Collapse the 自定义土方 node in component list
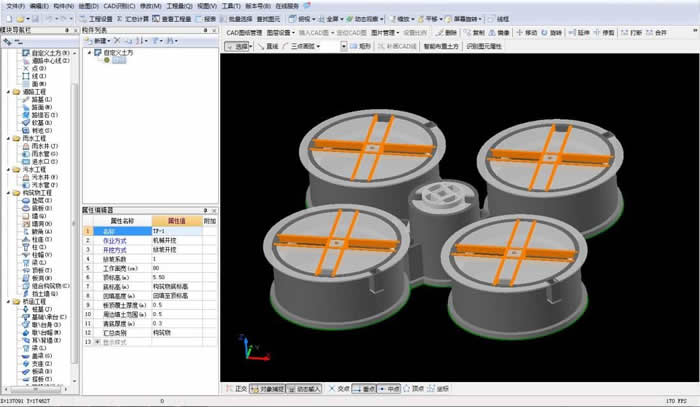 89,53
